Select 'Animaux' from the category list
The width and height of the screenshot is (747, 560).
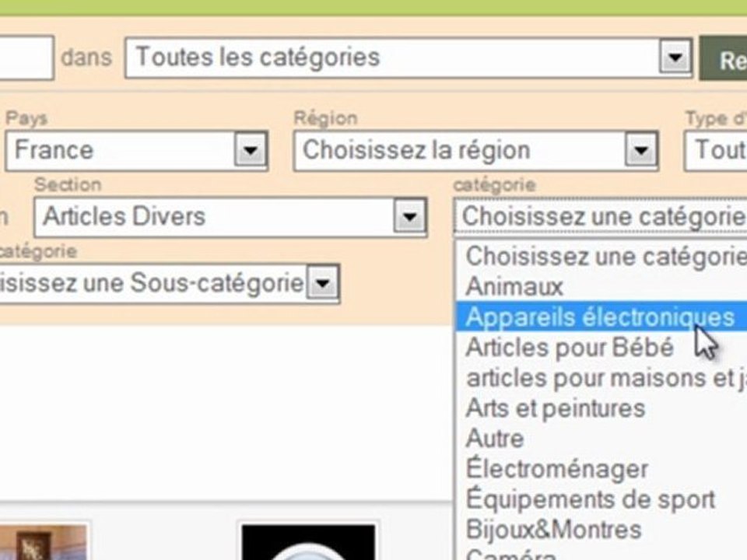point(601,287)
